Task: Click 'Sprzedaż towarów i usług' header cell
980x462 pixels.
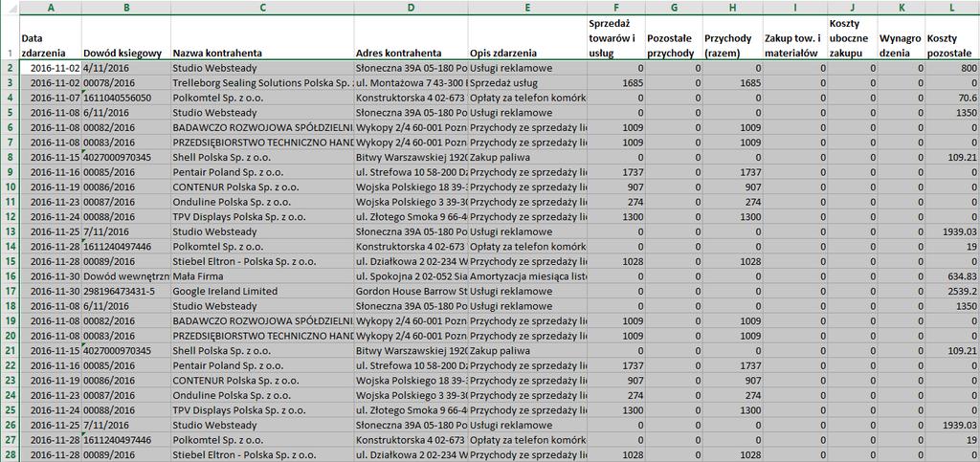Action: (x=616, y=37)
